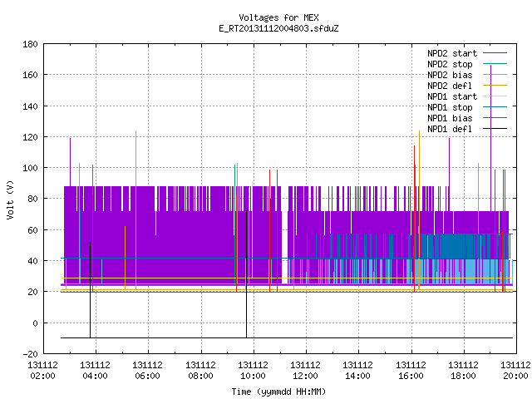The height and width of the screenshot is (399, 532).
Task: Click the y-axis tick value -20
Action: [30, 354]
